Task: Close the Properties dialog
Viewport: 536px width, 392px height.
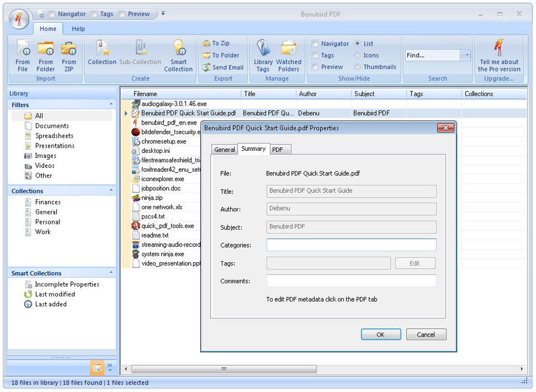Action: pos(446,128)
